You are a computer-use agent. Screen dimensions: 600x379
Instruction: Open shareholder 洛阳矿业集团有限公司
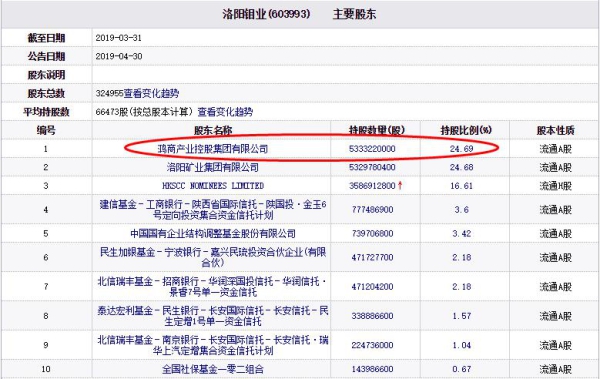(213, 167)
